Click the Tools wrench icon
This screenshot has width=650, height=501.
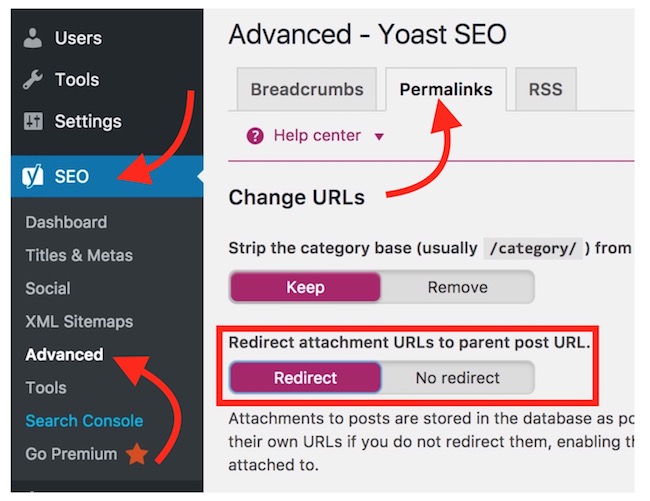click(x=33, y=80)
